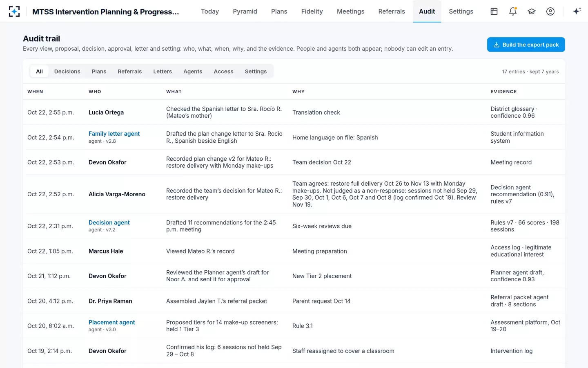Click 'Viewed Mateo R.'s record' entry
The width and height of the screenshot is (588, 368).
pyautogui.click(x=200, y=251)
